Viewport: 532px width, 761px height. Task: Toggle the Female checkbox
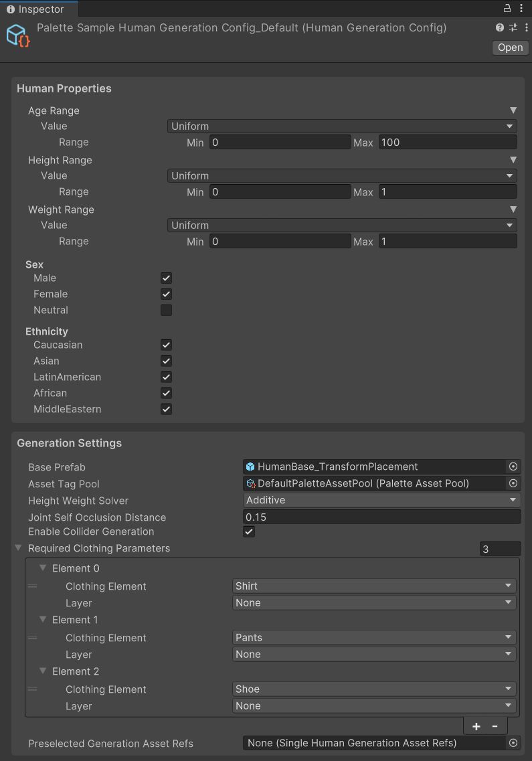(x=166, y=294)
